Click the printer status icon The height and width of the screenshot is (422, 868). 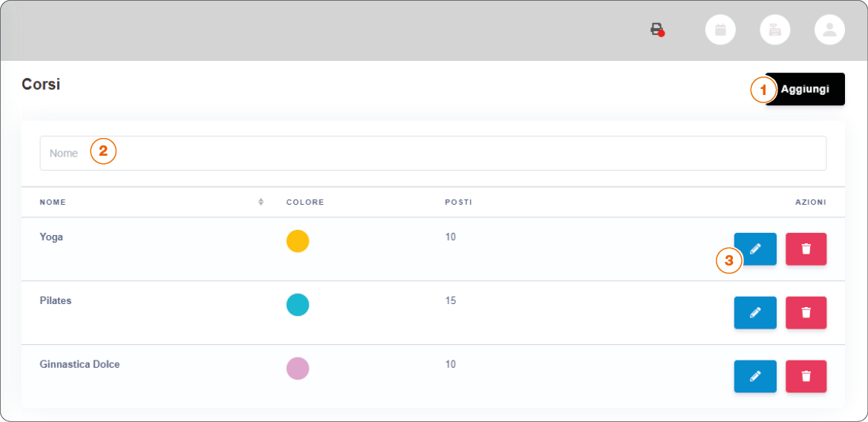pos(656,30)
